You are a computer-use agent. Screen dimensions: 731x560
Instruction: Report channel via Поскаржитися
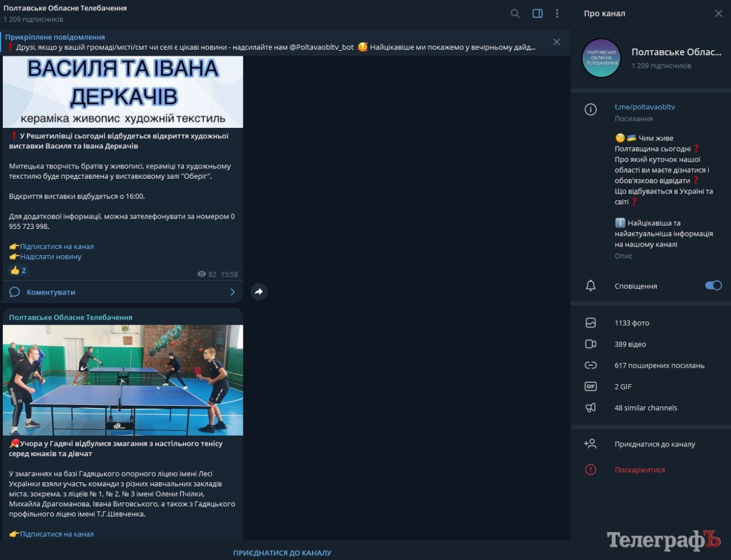click(640, 470)
